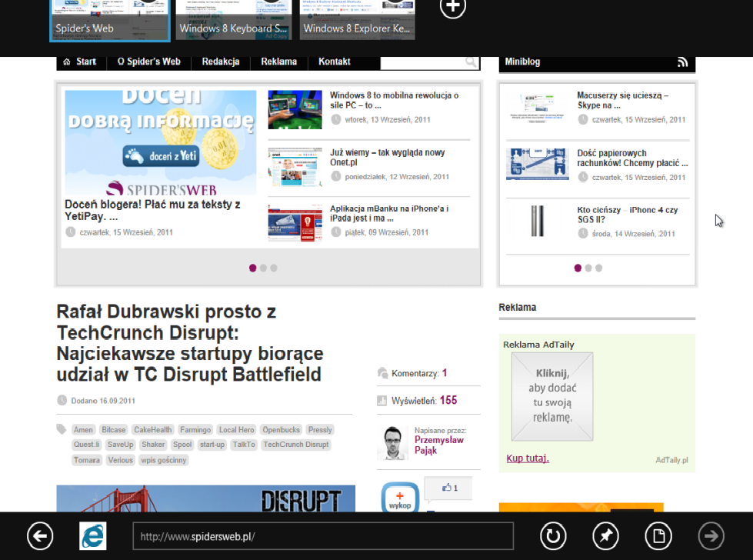This screenshot has height=560, width=753.
Task: Select second dot of Miniblog carousel
Action: click(588, 268)
